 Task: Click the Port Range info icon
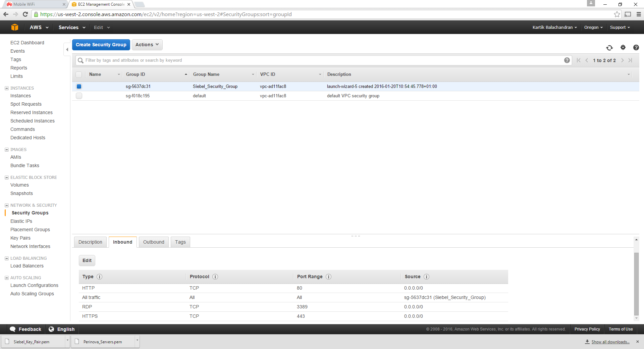point(329,277)
